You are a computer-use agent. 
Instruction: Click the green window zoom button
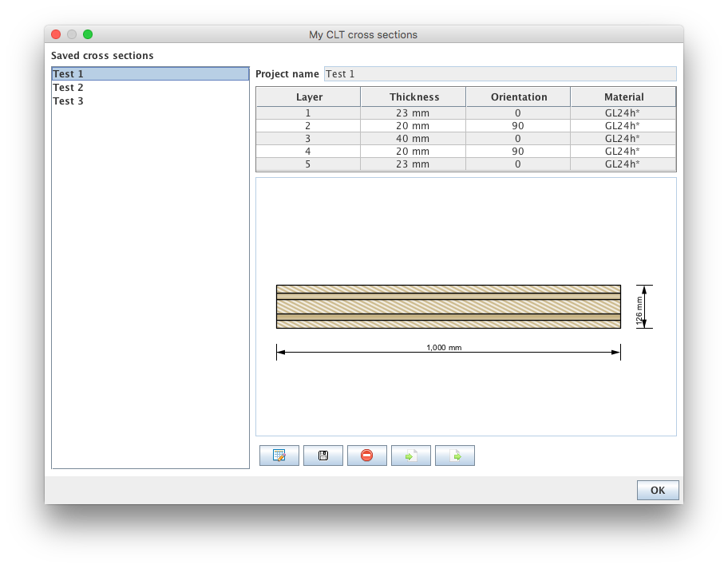[88, 34]
